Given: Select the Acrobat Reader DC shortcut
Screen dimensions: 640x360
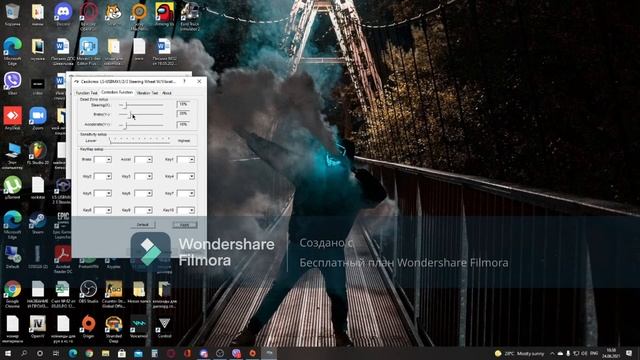Looking at the screenshot, I should coord(63,259).
